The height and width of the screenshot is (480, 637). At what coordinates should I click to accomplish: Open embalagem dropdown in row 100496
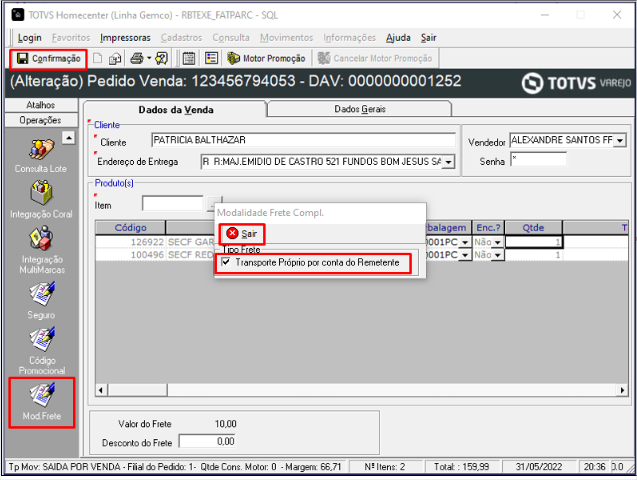tap(465, 255)
